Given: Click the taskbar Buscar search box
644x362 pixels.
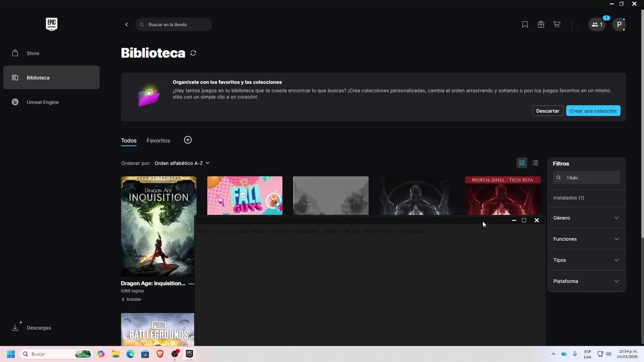Looking at the screenshot, I should click(56, 354).
